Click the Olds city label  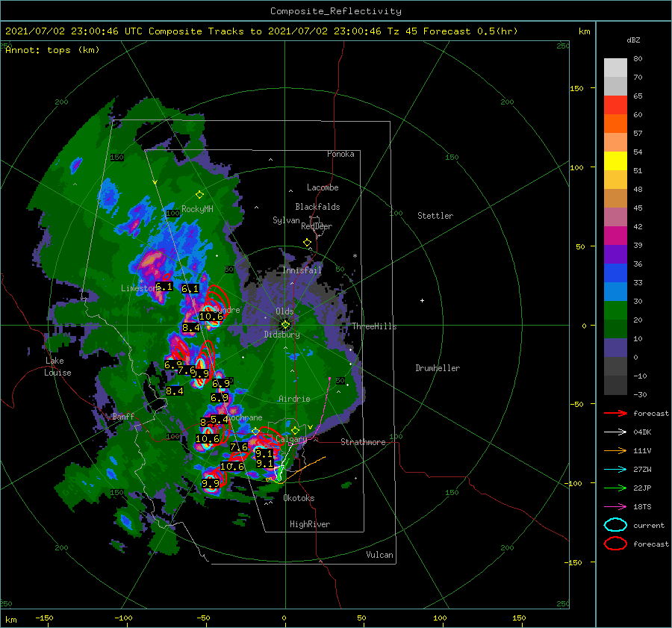284,311
